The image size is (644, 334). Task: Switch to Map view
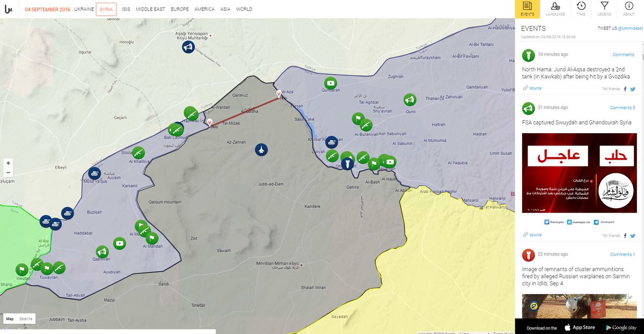[10, 319]
